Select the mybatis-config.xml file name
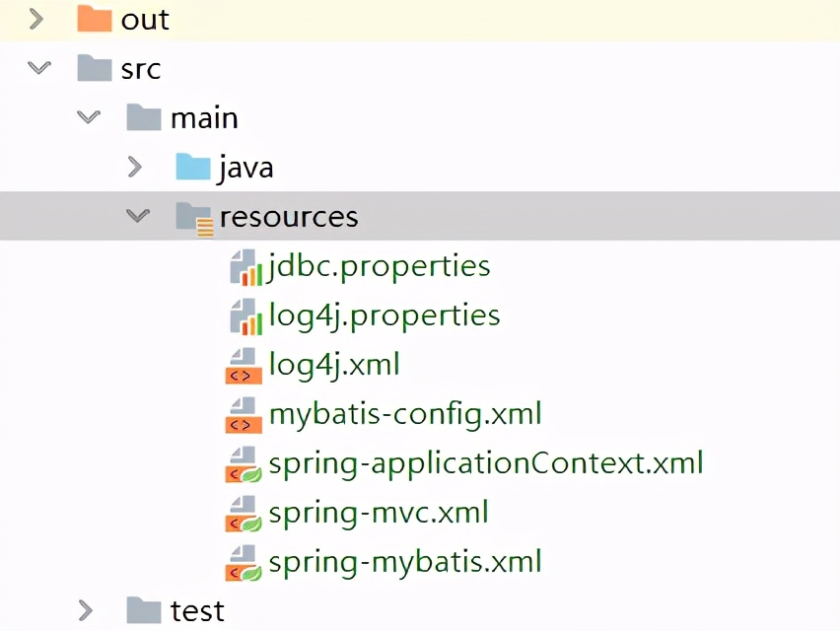840x631 pixels. pos(405,415)
